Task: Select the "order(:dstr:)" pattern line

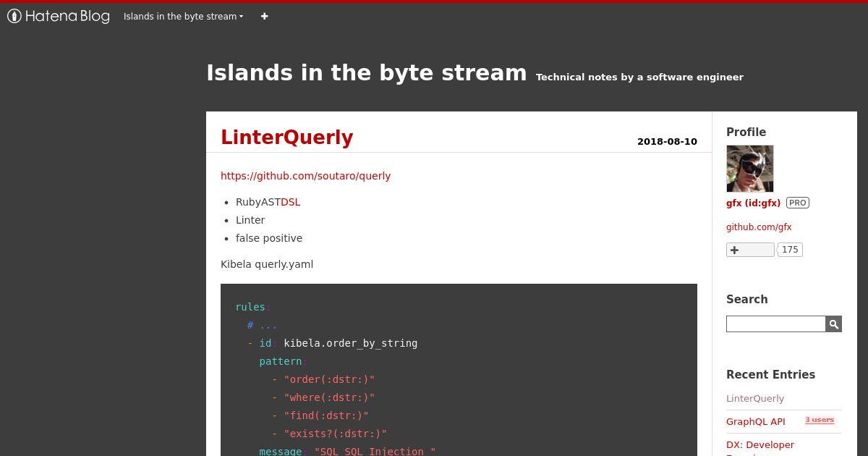Action: tap(329, 379)
